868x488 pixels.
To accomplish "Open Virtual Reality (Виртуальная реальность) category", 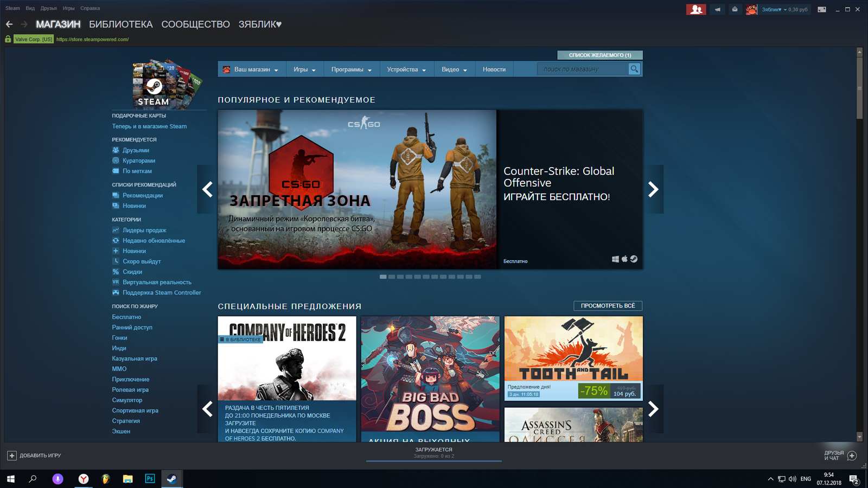I will pos(157,282).
